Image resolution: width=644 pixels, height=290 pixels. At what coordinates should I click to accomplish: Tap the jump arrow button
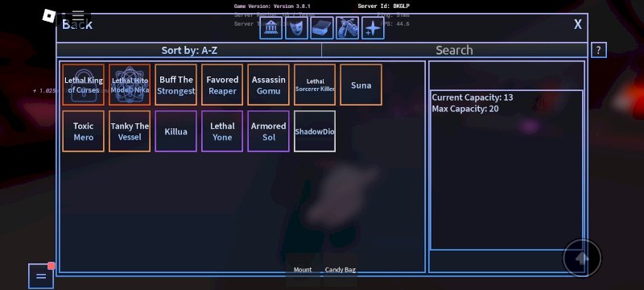pos(582,259)
